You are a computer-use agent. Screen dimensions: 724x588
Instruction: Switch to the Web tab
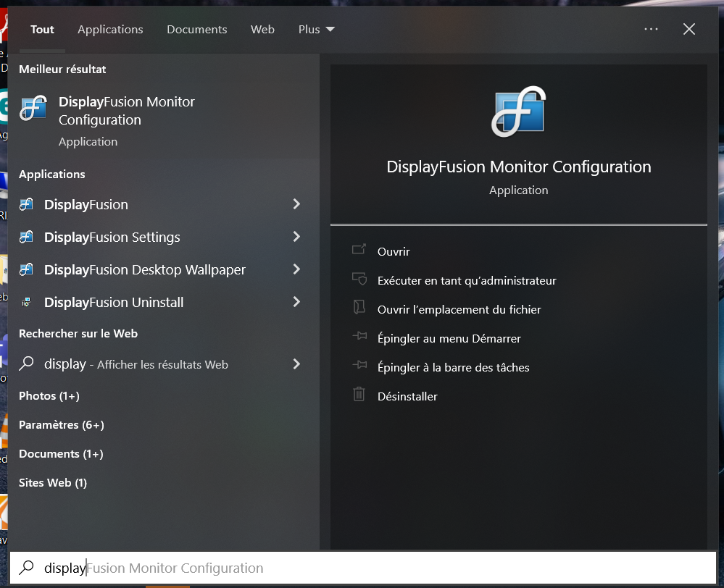pyautogui.click(x=262, y=30)
